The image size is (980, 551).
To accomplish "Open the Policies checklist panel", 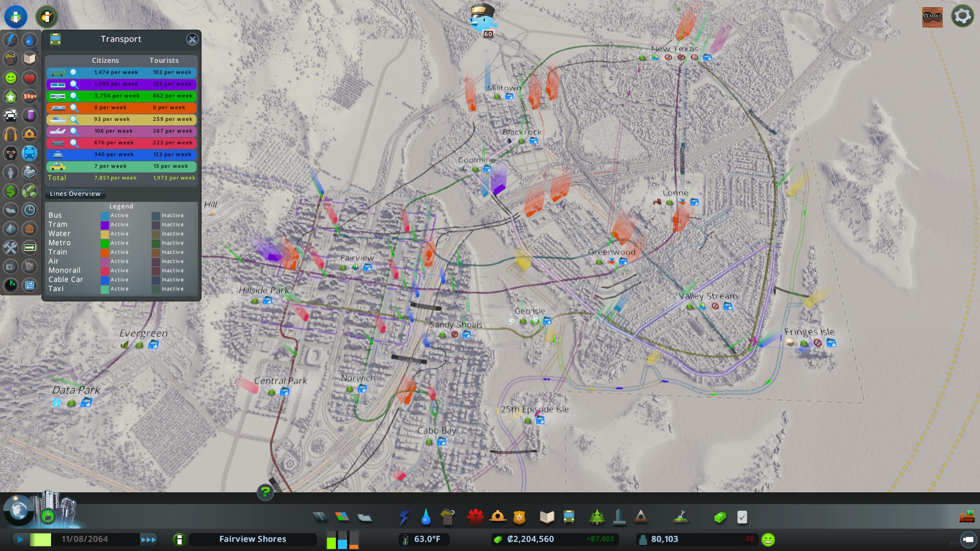I will click(742, 517).
